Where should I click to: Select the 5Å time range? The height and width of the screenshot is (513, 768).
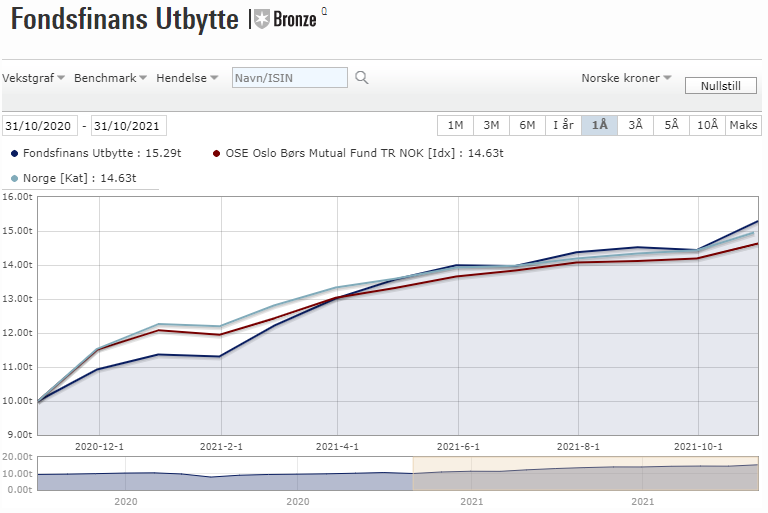[x=672, y=125]
